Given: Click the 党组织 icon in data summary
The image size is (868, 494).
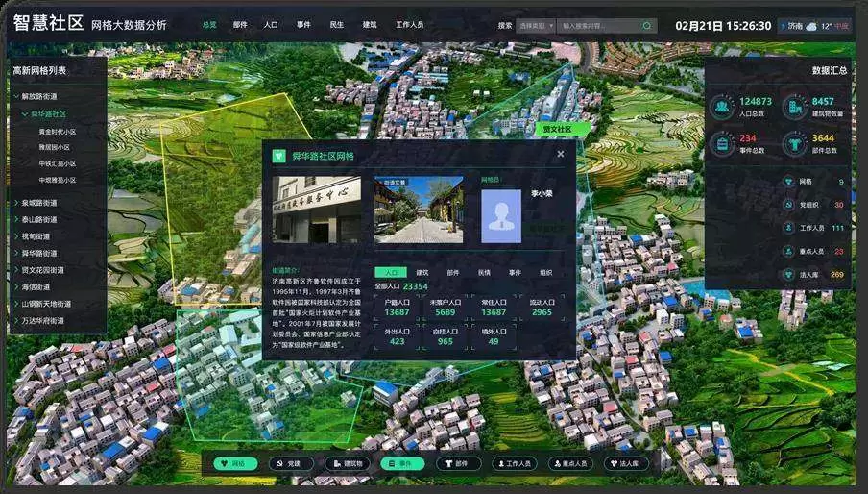Looking at the screenshot, I should 789,204.
